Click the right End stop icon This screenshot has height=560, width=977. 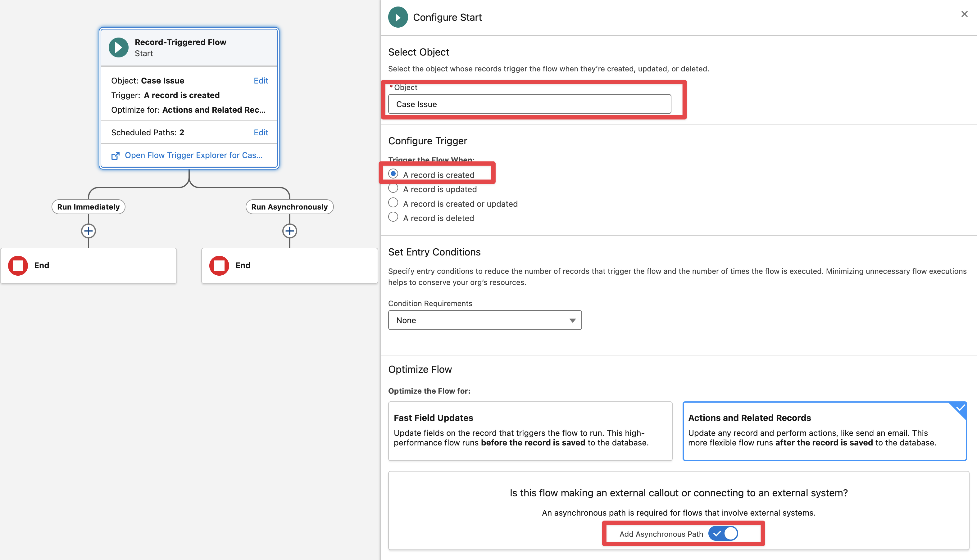[x=219, y=265]
